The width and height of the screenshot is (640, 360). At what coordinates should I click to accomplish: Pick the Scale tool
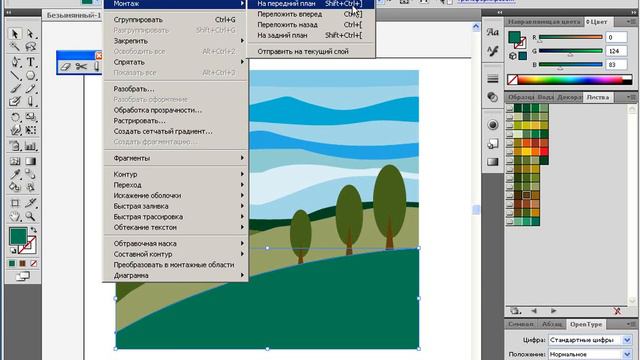[x=30, y=118]
